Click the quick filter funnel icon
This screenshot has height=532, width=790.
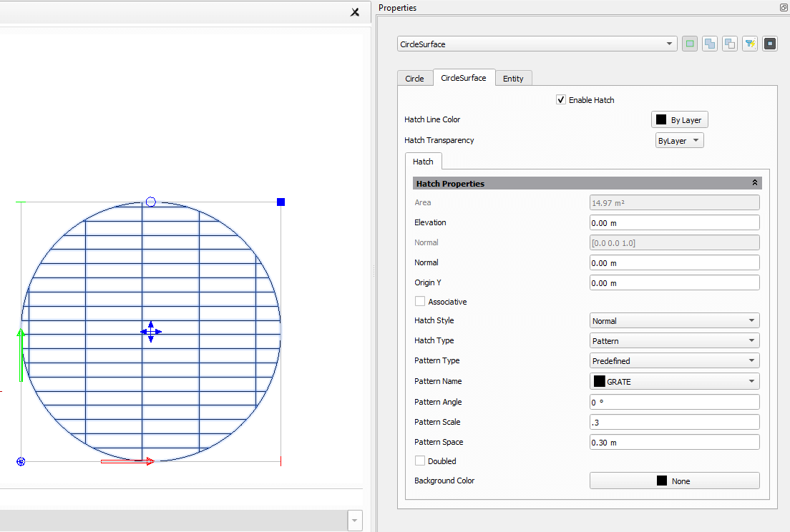(x=750, y=44)
